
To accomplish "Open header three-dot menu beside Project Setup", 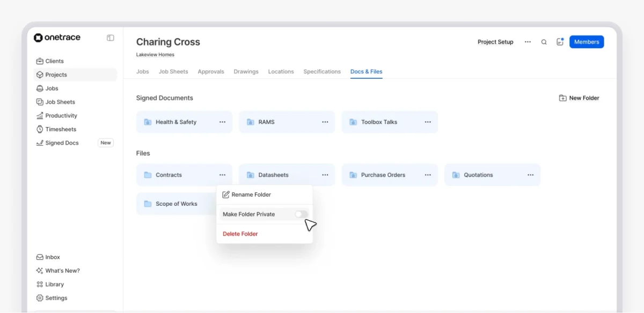I will pyautogui.click(x=528, y=42).
